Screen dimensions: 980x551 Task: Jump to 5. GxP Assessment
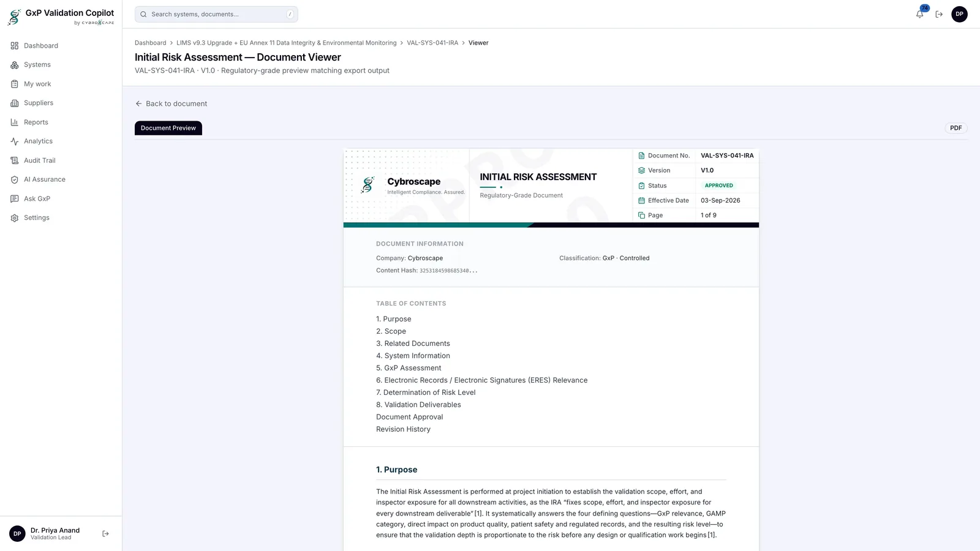coord(409,368)
